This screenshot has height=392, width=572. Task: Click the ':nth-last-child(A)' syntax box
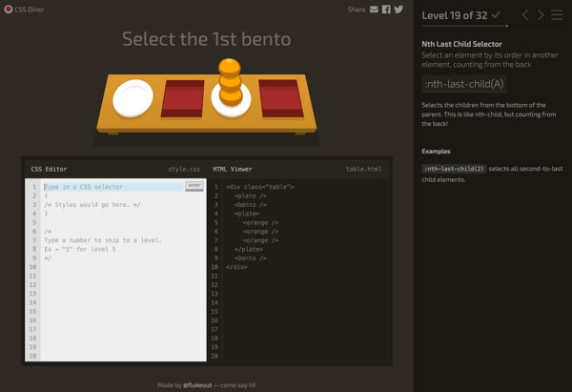coord(464,84)
